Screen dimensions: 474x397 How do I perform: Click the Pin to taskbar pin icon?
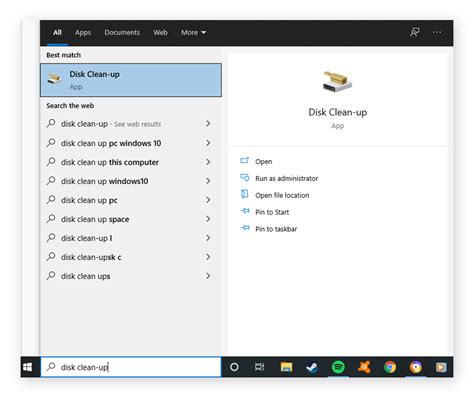point(245,228)
